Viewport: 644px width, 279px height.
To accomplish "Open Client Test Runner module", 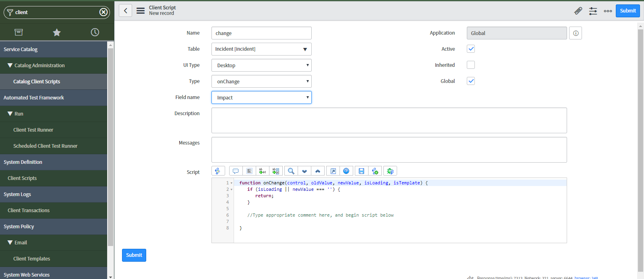I will pyautogui.click(x=54, y=130).
